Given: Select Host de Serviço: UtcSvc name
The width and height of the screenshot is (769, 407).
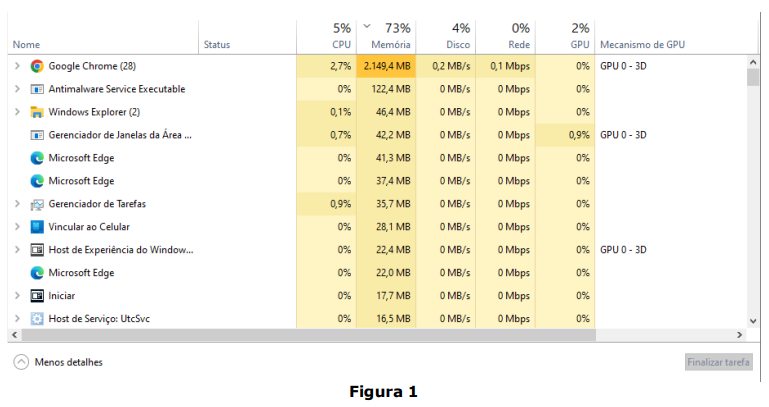Looking at the screenshot, I should pos(99,319).
